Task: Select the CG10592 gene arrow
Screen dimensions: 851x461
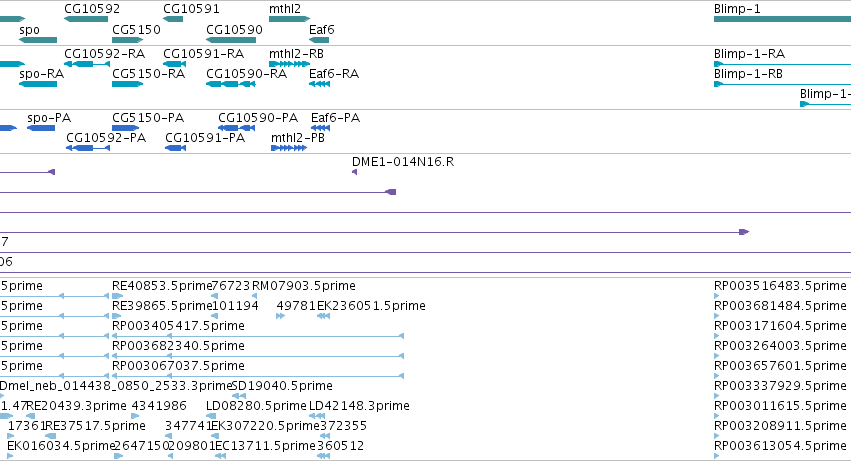Action: (86, 19)
